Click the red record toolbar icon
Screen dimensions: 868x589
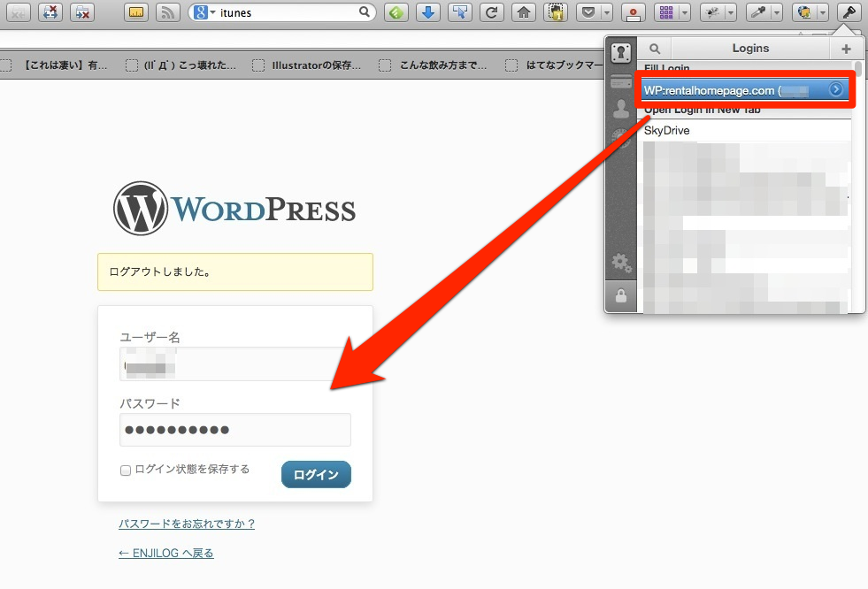click(634, 12)
